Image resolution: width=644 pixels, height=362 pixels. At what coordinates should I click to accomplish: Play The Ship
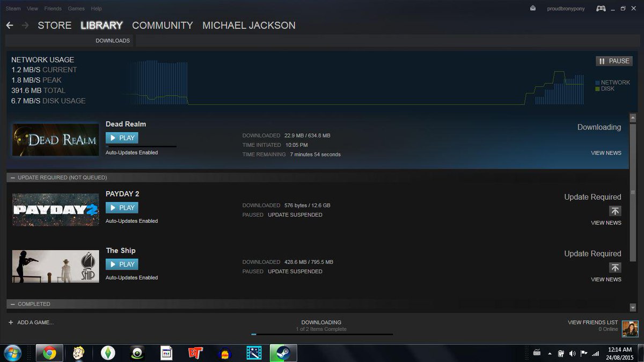coord(122,264)
